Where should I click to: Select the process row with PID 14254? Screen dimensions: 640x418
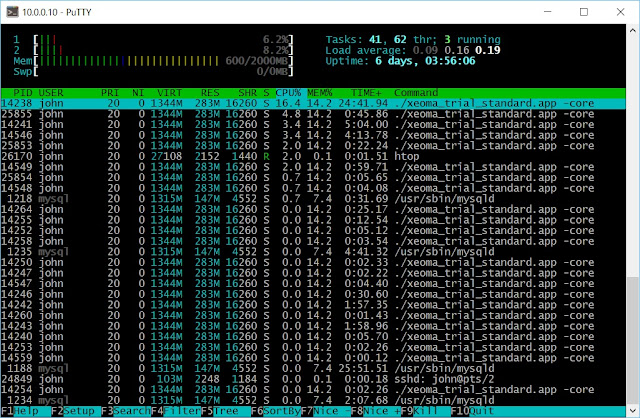[313, 390]
